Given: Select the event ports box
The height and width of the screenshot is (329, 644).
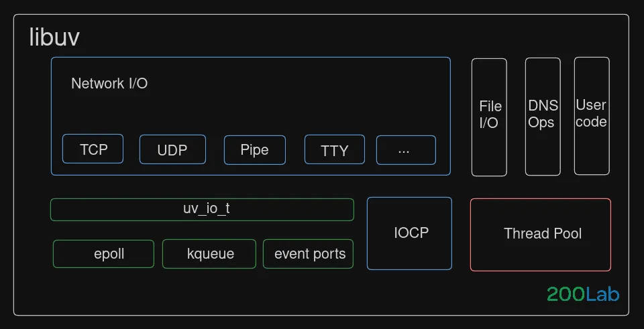Looking at the screenshot, I should (x=308, y=254).
